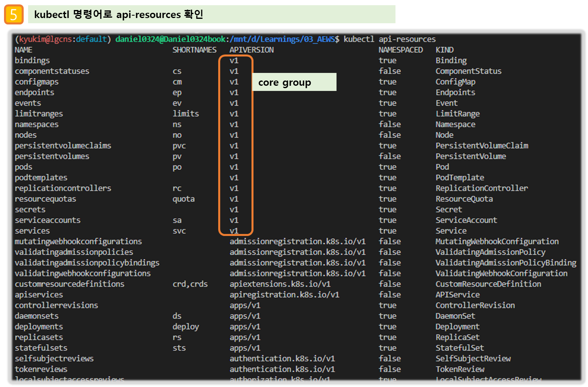588x387 pixels.
Task: Click shortname 'limits' in SHORTNAMES column
Action: pyautogui.click(x=186, y=114)
